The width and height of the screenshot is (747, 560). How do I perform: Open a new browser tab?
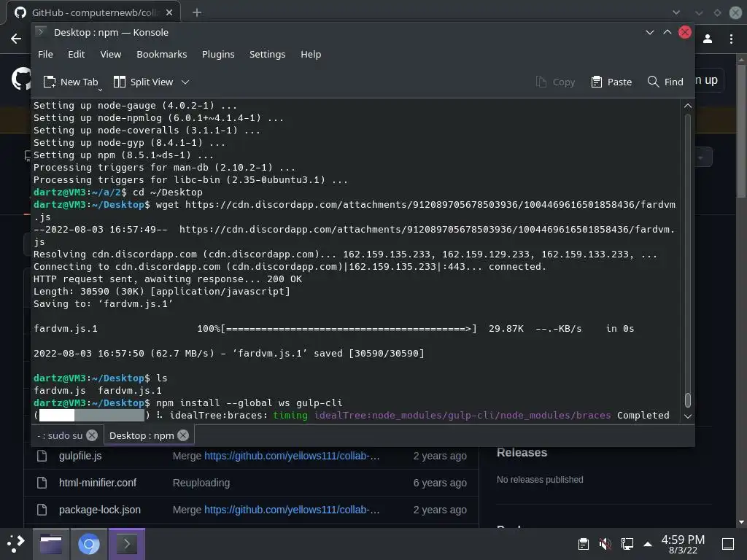pos(197,12)
